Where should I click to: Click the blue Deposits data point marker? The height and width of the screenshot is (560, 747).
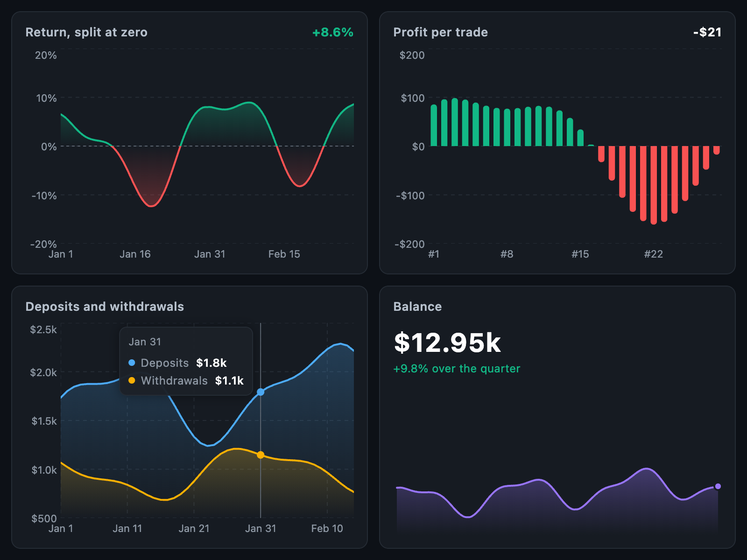click(261, 392)
